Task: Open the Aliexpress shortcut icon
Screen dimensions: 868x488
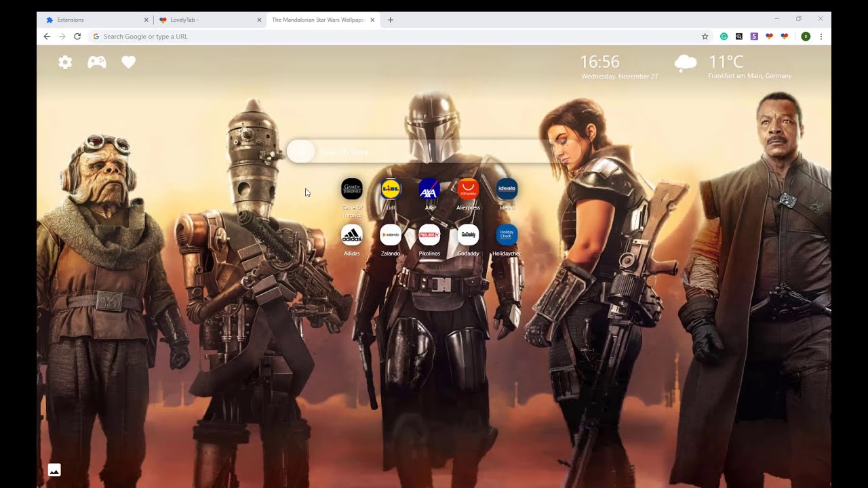Action: [x=468, y=189]
